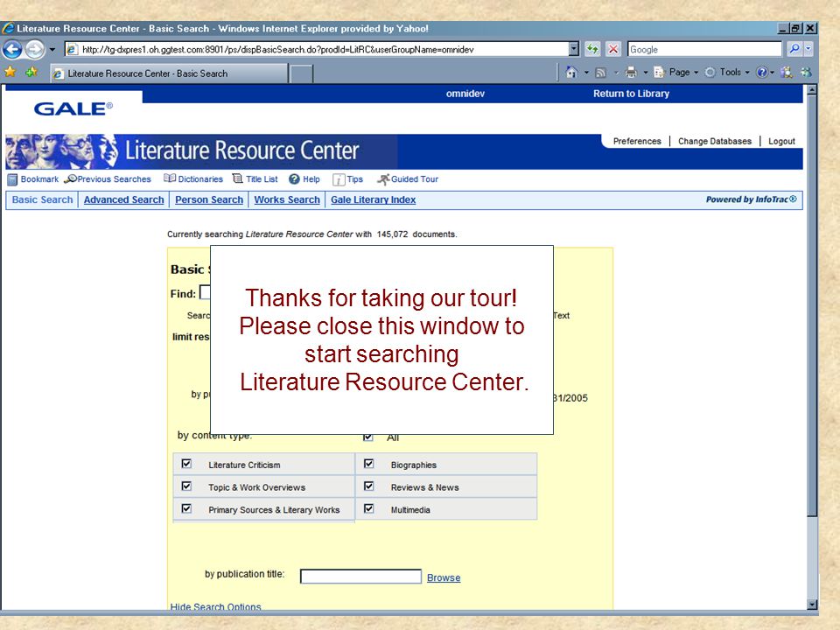Uncheck the Reviews & News checkbox
Image resolution: width=840 pixels, height=630 pixels.
click(x=368, y=486)
